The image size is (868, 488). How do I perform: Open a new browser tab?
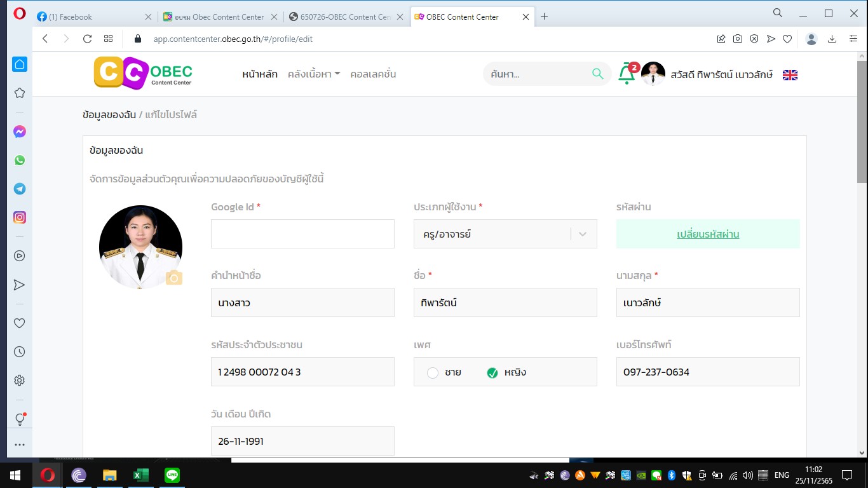pos(544,17)
